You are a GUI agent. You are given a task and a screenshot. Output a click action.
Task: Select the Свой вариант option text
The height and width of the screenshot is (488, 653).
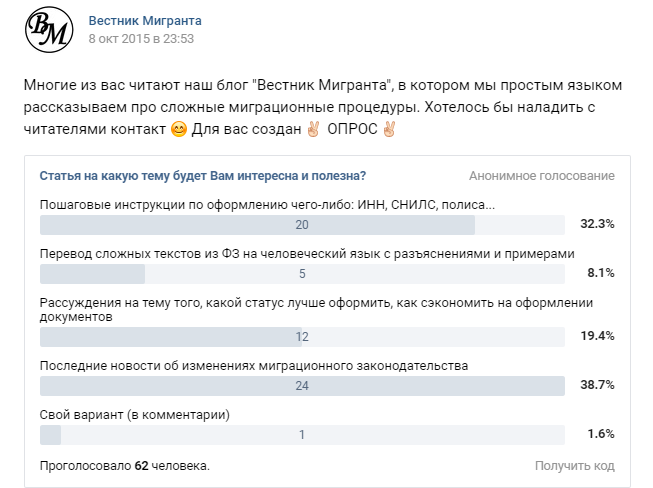(x=134, y=414)
